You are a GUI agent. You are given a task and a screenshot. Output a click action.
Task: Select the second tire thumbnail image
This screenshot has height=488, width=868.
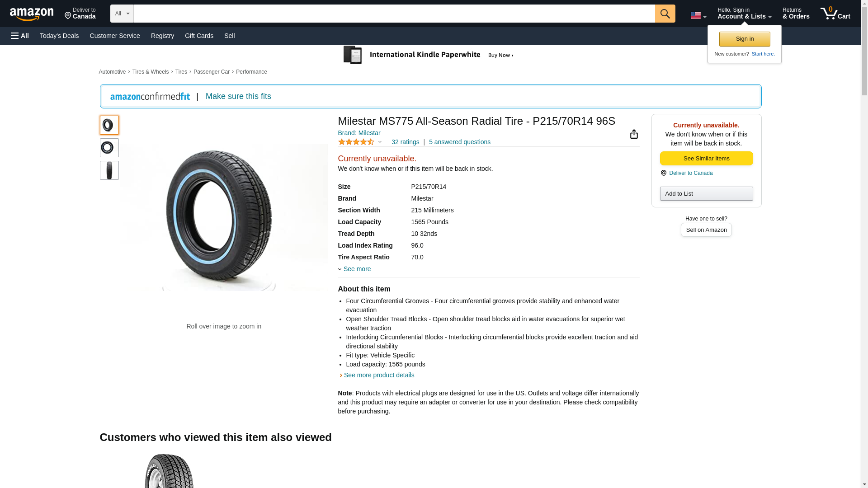(x=109, y=148)
